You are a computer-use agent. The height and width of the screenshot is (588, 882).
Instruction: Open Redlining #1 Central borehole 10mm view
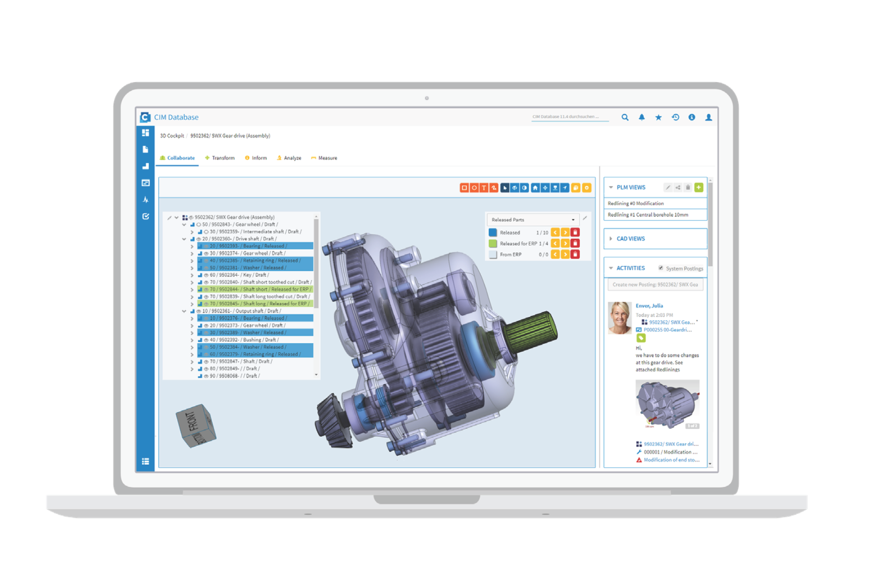(x=648, y=215)
